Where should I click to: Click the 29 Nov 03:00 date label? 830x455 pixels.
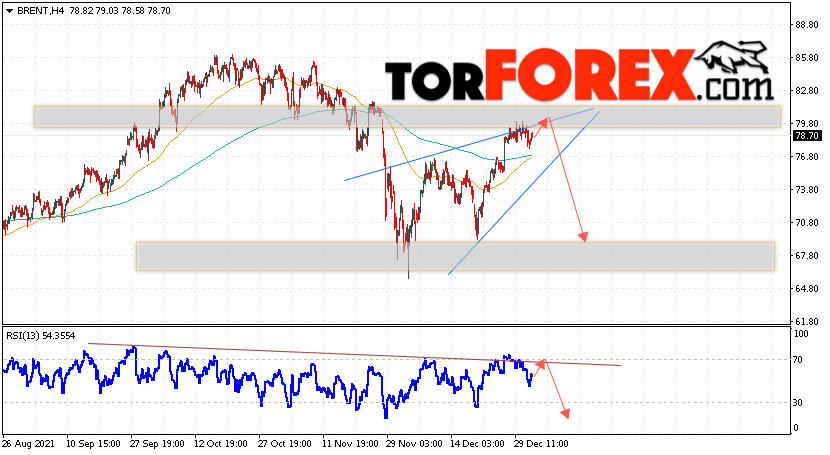pos(413,443)
